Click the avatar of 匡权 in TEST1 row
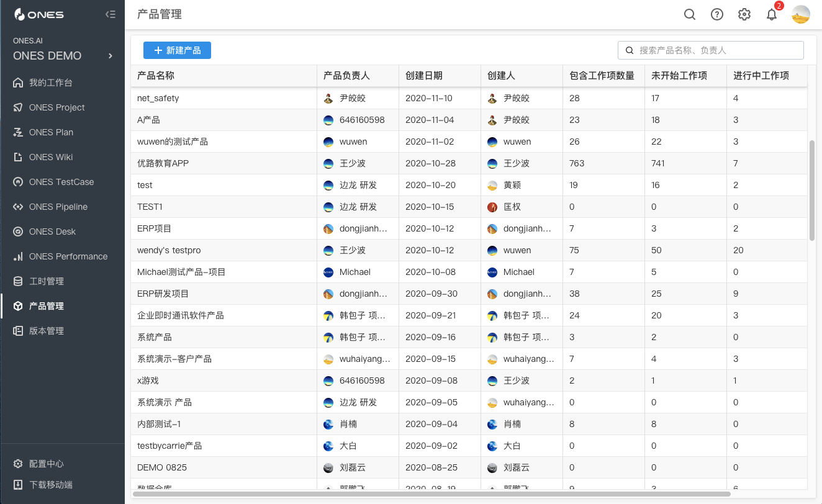The height and width of the screenshot is (504, 822). click(x=492, y=207)
